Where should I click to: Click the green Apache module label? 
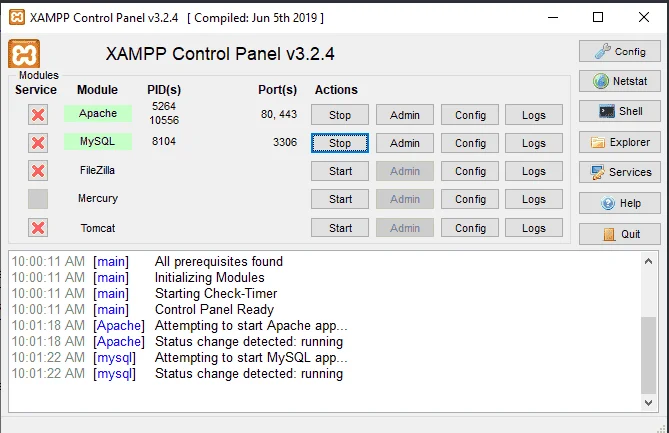click(x=98, y=113)
